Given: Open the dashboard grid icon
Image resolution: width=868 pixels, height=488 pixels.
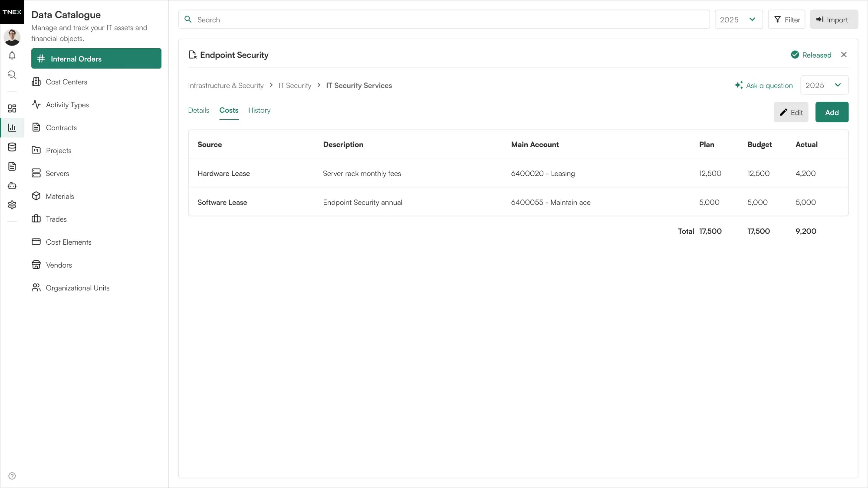Looking at the screenshot, I should click(x=12, y=108).
